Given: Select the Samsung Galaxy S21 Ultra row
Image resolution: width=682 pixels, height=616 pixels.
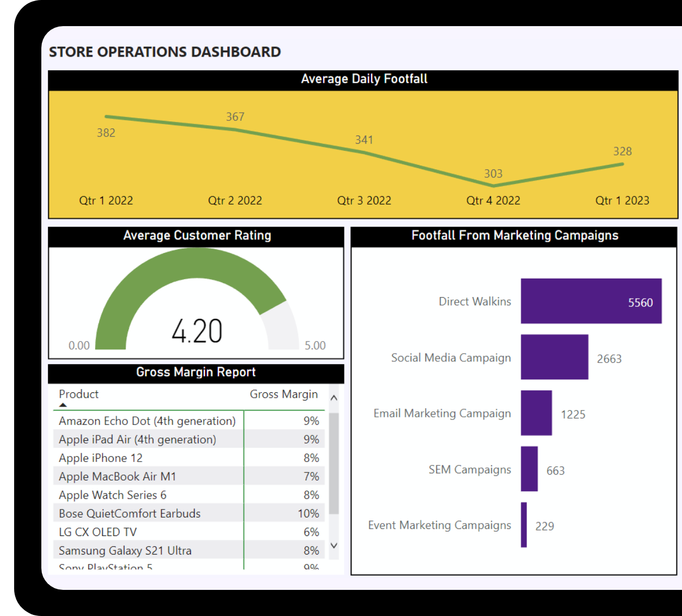Looking at the screenshot, I should click(x=189, y=550).
